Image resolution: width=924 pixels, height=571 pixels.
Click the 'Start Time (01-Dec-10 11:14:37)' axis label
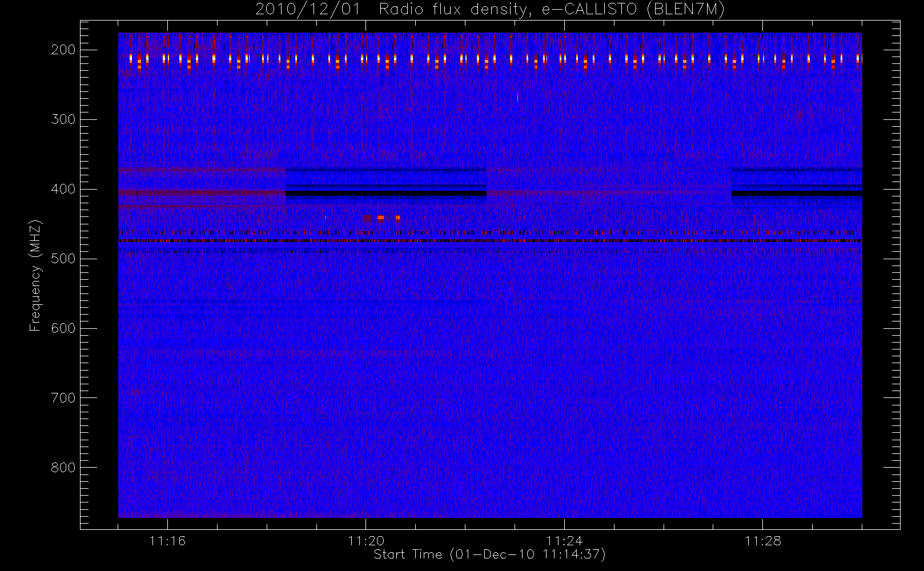489,554
